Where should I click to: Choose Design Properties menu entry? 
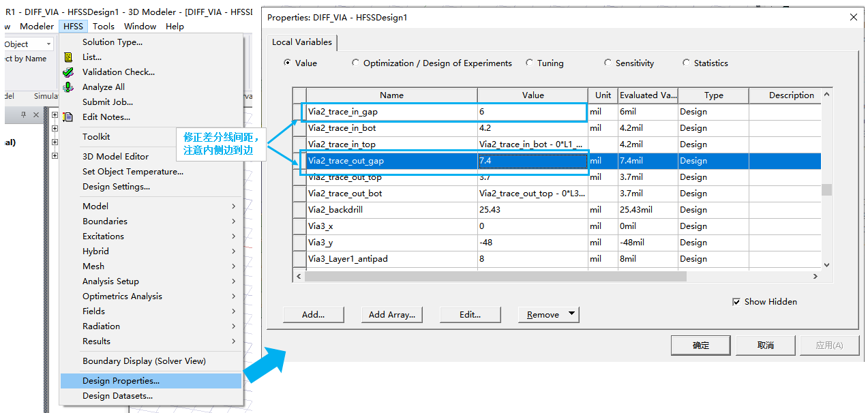click(151, 381)
